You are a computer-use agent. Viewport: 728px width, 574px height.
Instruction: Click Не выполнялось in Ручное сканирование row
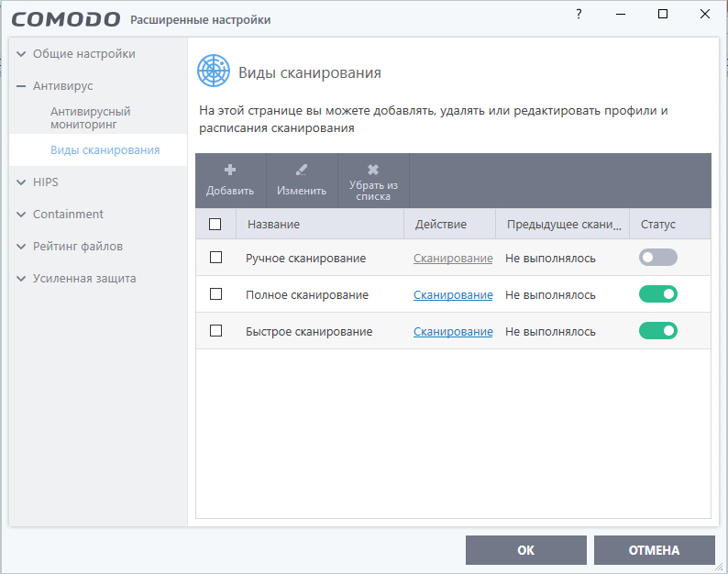[550, 259]
